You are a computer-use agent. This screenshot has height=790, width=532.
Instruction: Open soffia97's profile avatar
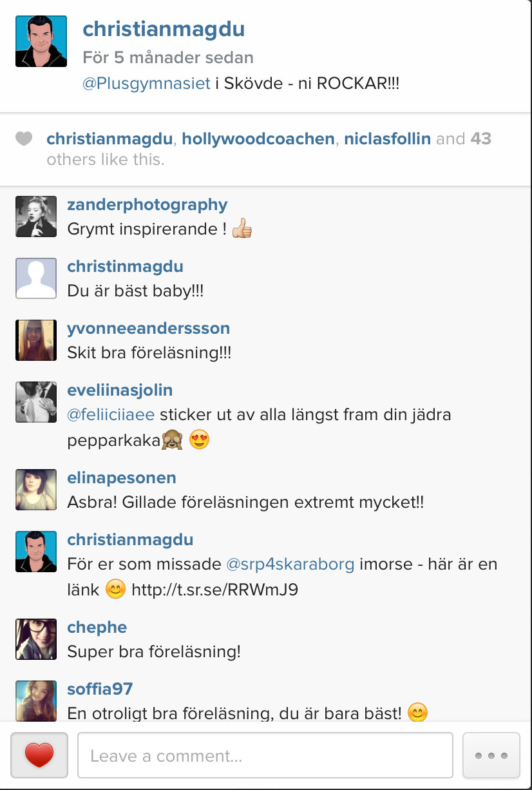click(36, 700)
